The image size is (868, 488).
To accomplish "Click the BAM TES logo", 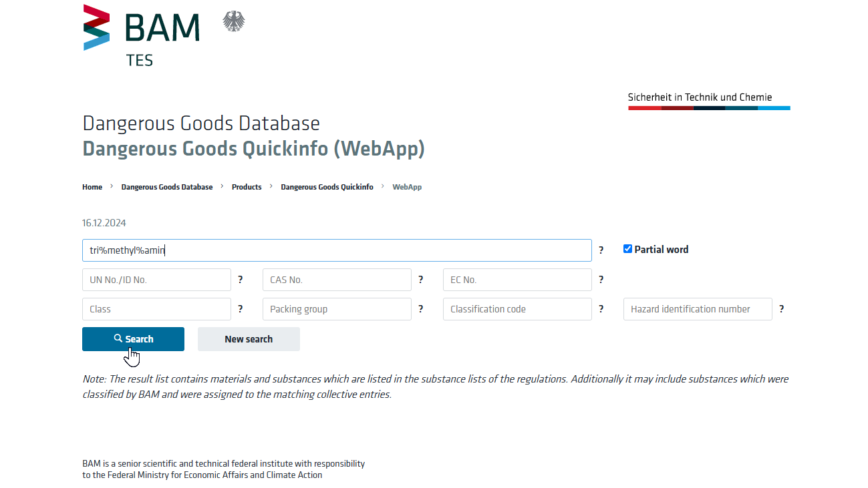I will tap(141, 35).
